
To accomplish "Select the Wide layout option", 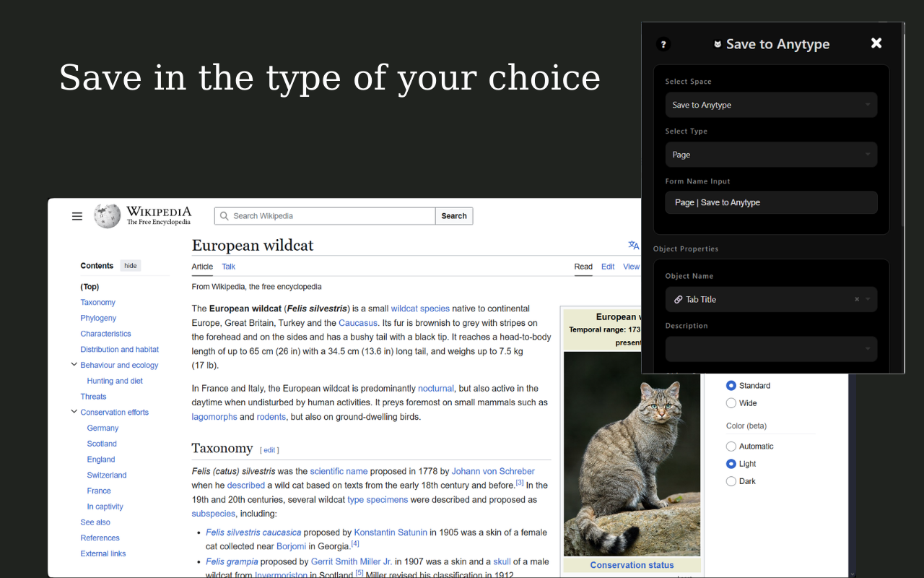I will click(731, 402).
